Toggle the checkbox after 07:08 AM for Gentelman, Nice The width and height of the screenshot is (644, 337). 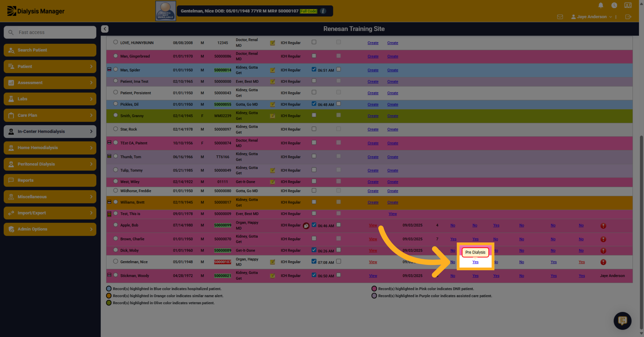coord(339,261)
